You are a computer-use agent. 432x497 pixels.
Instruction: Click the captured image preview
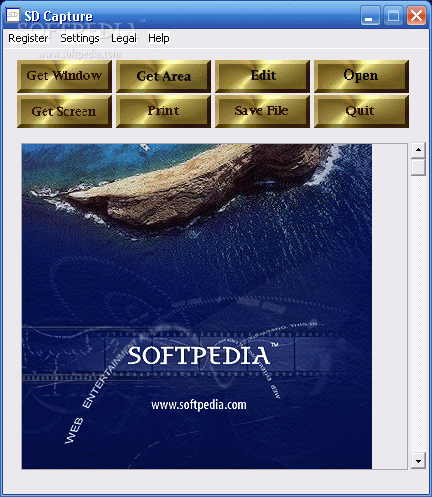point(197,306)
